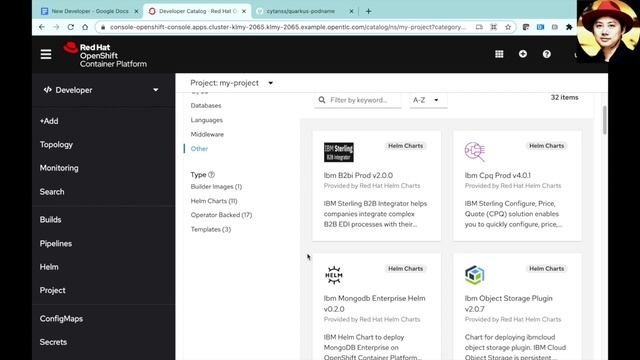Expand the Developer perspective switcher
This screenshot has height=360, width=640.
(101, 90)
